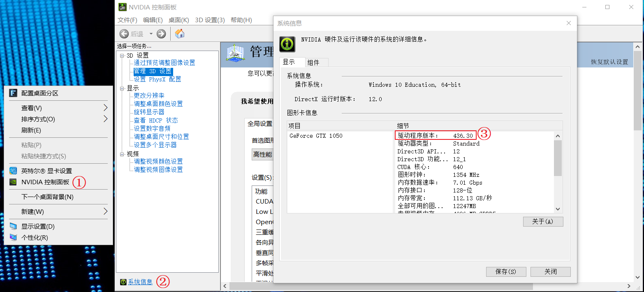This screenshot has height=292, width=644.
Task: Open the Home icon in NVIDIA toolbar
Action: point(180,34)
